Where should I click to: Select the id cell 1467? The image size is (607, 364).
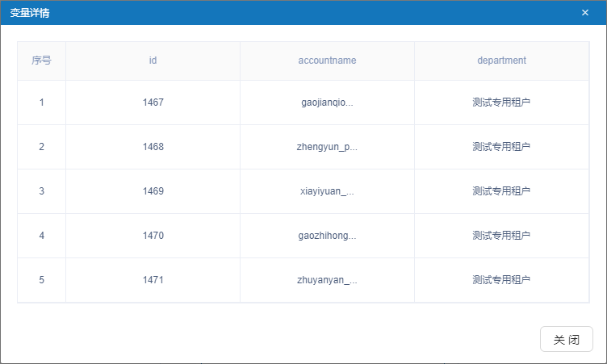point(153,103)
